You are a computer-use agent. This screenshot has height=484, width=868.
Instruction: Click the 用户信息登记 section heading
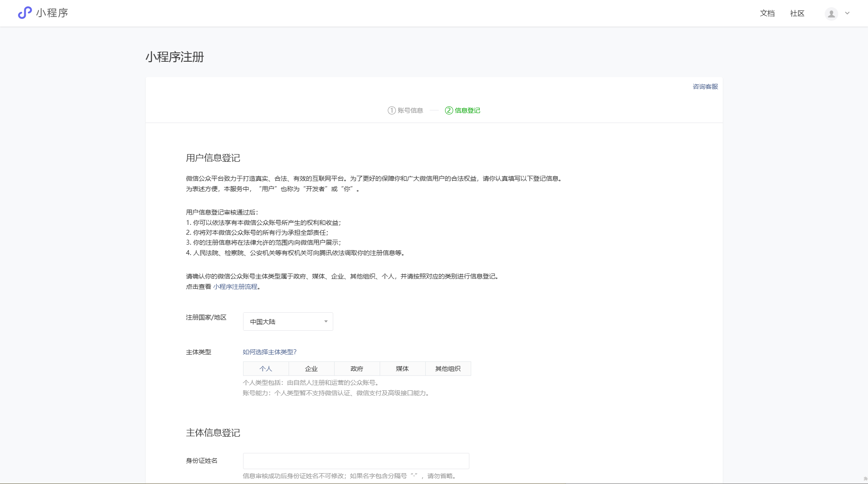point(213,158)
